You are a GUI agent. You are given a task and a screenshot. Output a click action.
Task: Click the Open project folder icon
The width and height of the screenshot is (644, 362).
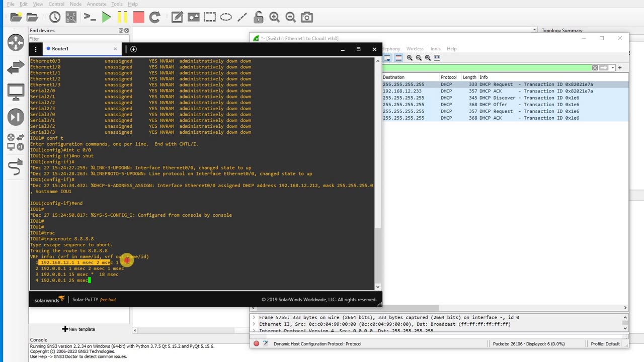click(32, 17)
